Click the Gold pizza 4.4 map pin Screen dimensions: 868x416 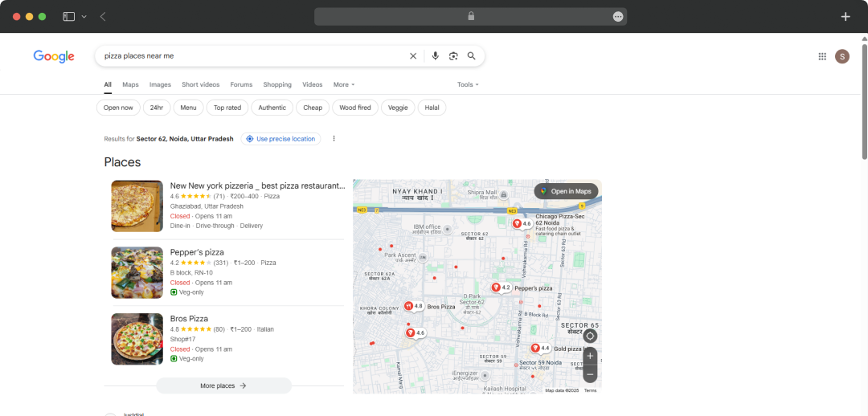click(x=541, y=348)
